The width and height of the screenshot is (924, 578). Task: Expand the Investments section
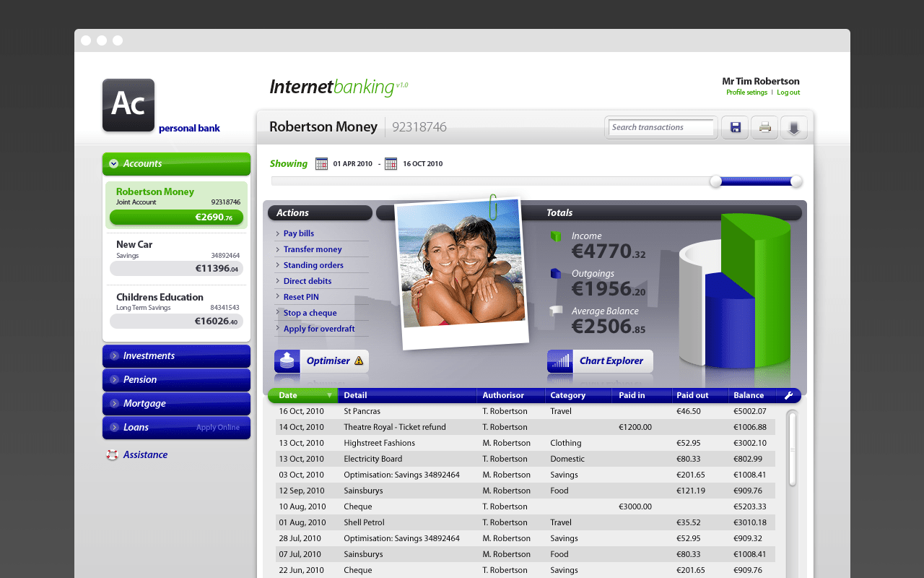point(114,355)
